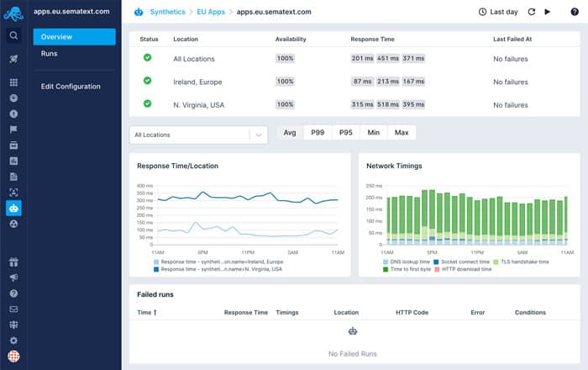Click the Ireland, Europe table row
The height and width of the screenshot is (370, 588).
point(354,82)
